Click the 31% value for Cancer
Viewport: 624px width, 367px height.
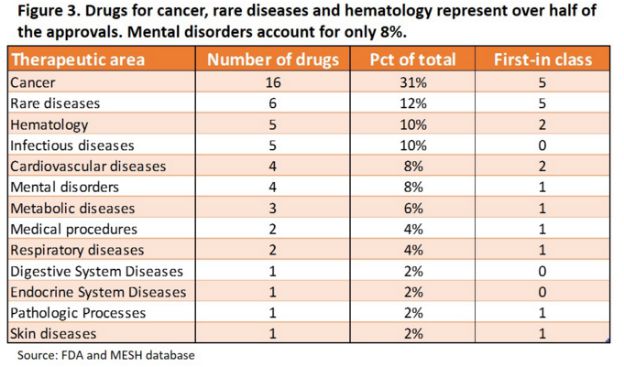coord(412,82)
